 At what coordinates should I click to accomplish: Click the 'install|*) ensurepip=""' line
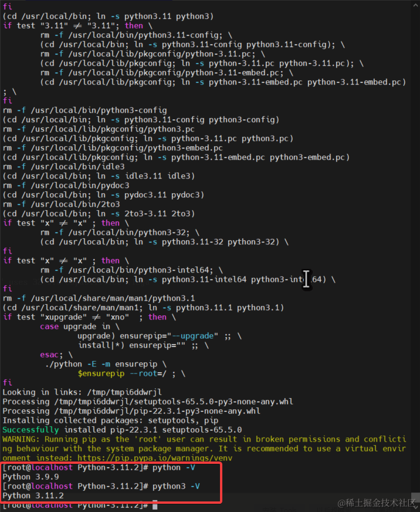pos(143,345)
